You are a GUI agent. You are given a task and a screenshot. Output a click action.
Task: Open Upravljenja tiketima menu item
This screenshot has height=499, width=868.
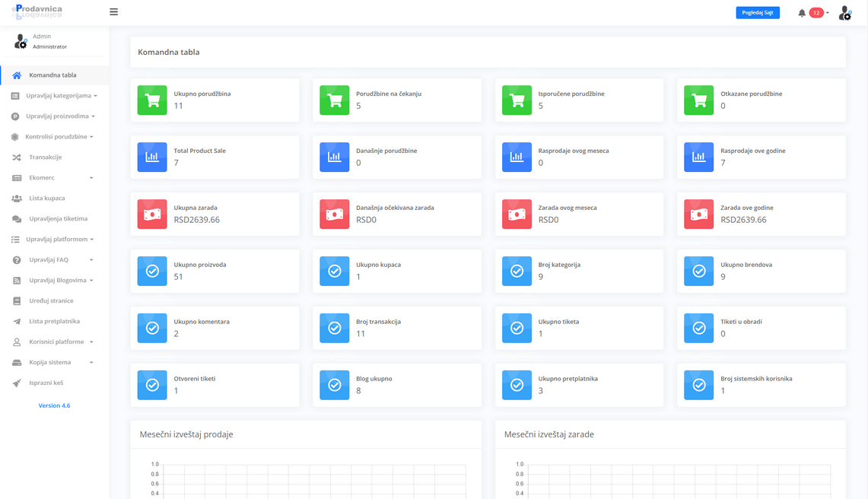(58, 219)
